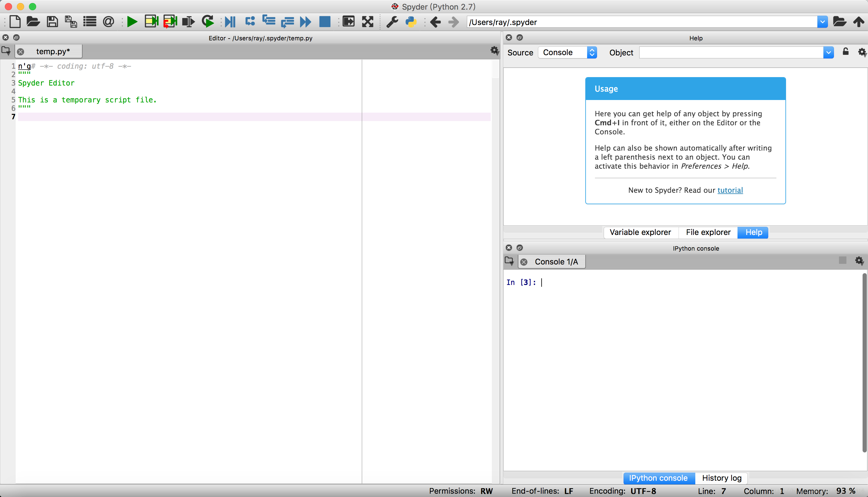Open the Spyder tutorial link
The width and height of the screenshot is (868, 497).
point(730,190)
